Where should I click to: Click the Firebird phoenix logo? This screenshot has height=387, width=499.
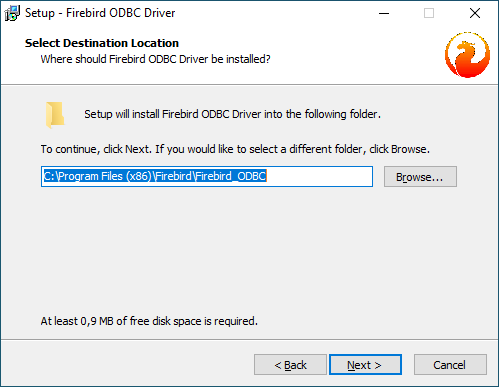(467, 55)
